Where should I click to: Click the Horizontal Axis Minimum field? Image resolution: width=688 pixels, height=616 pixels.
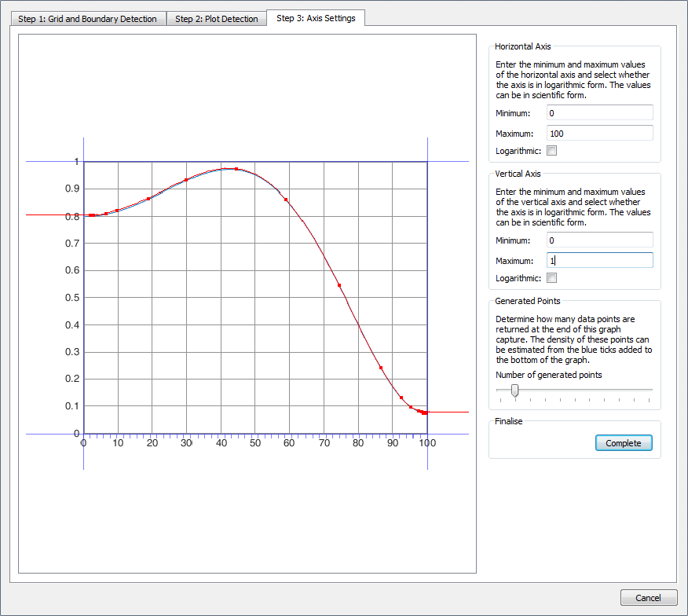pos(600,114)
